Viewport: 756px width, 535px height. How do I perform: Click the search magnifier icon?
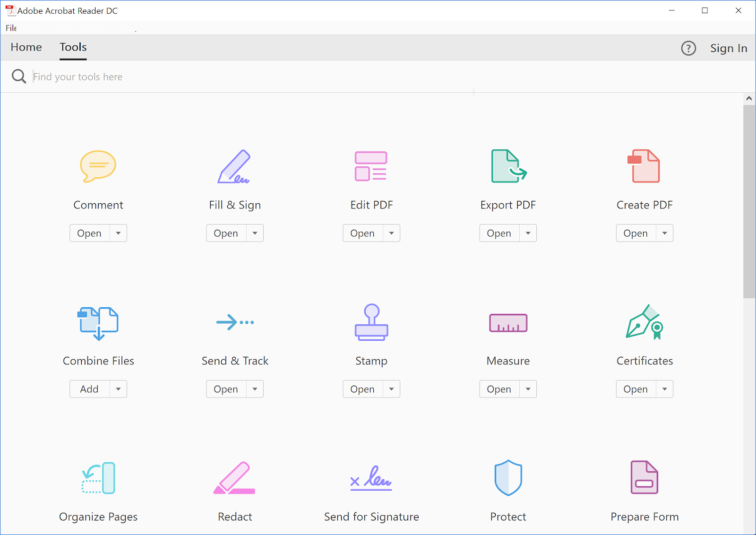click(19, 76)
